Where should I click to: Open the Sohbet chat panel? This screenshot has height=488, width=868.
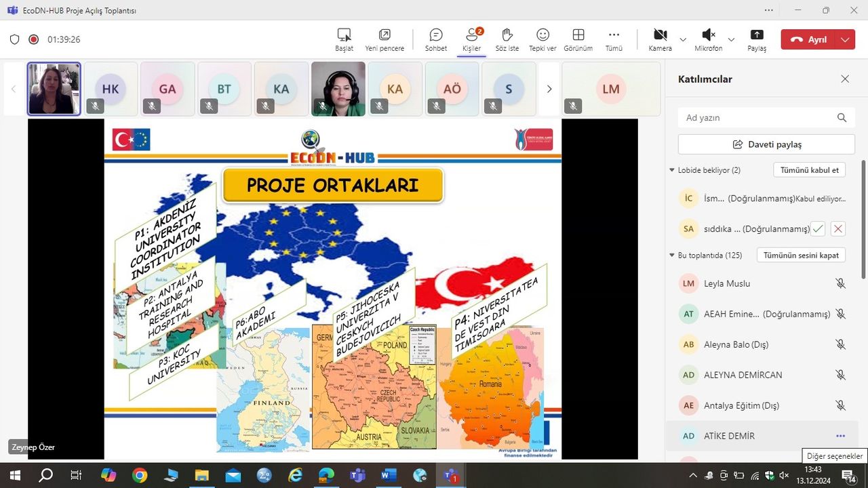click(436, 39)
